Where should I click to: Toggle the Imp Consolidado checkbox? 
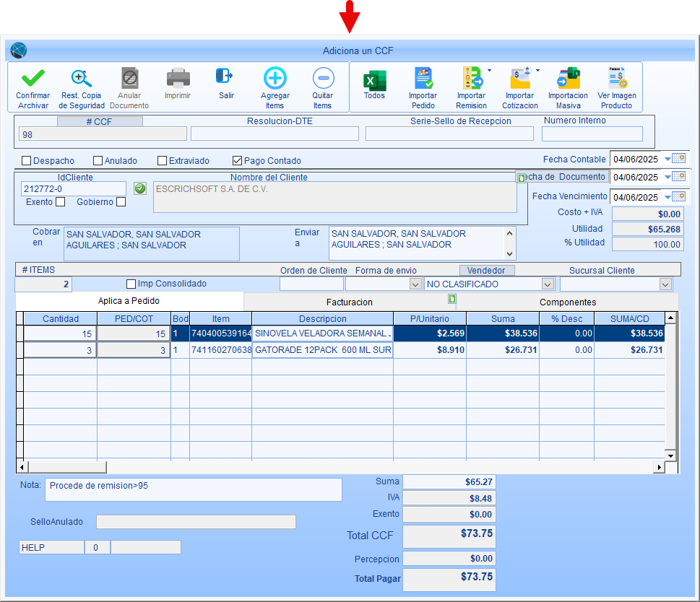click(x=131, y=284)
